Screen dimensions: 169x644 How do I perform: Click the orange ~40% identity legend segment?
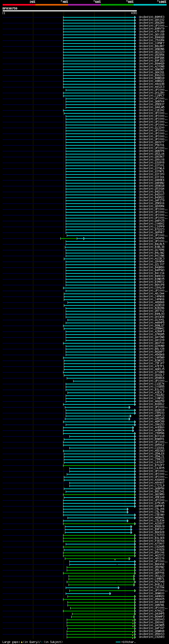pos(52,5)
